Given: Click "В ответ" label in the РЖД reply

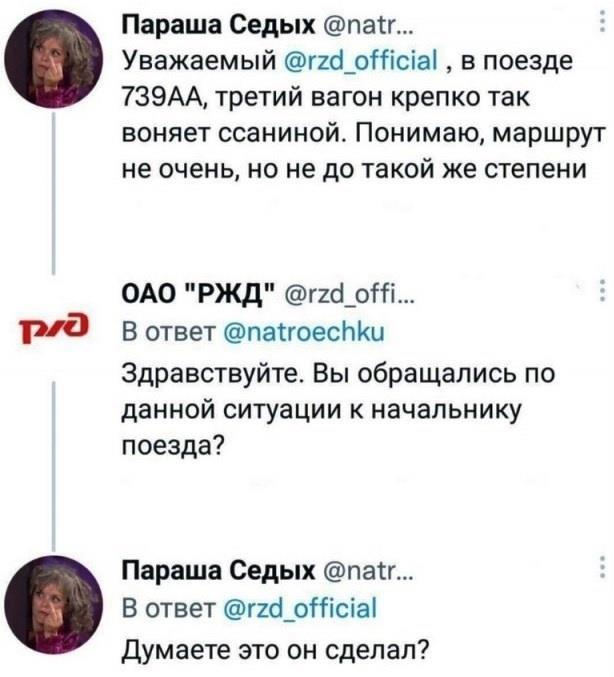Looking at the screenshot, I should (x=158, y=329).
